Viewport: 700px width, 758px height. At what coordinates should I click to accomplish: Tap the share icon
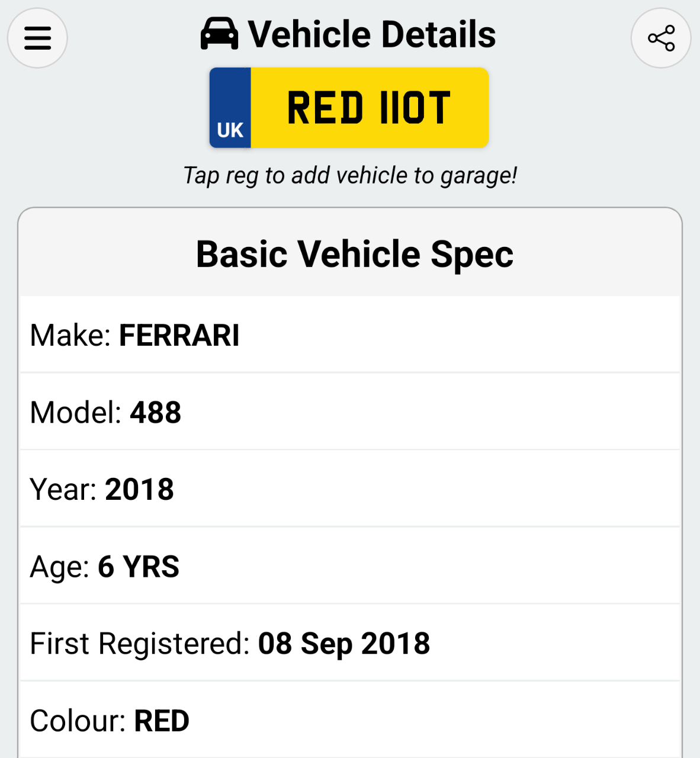pyautogui.click(x=661, y=38)
